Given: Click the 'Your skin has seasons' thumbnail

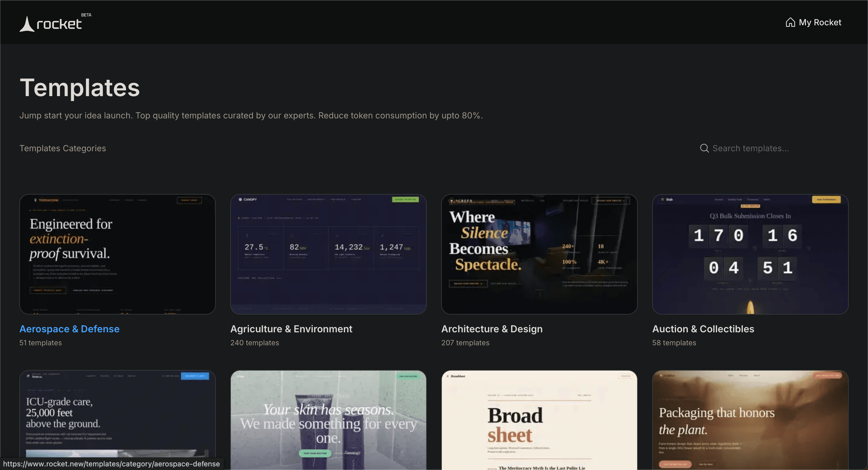Looking at the screenshot, I should click(x=328, y=419).
